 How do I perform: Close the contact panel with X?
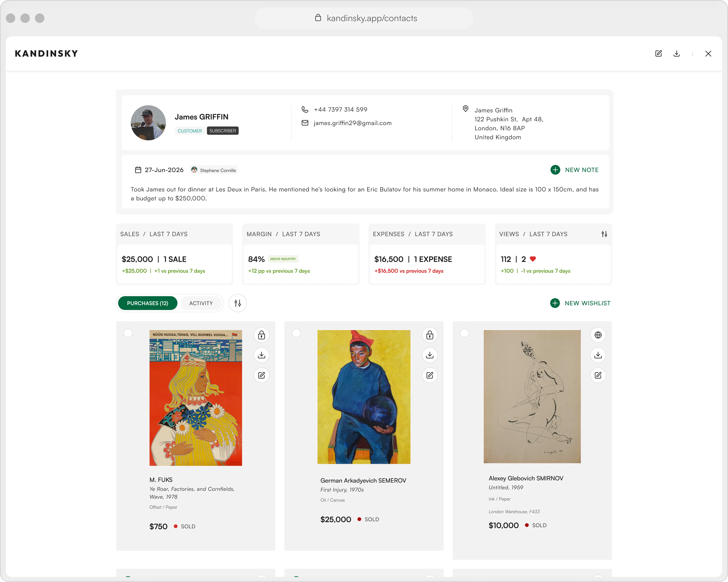(x=708, y=54)
